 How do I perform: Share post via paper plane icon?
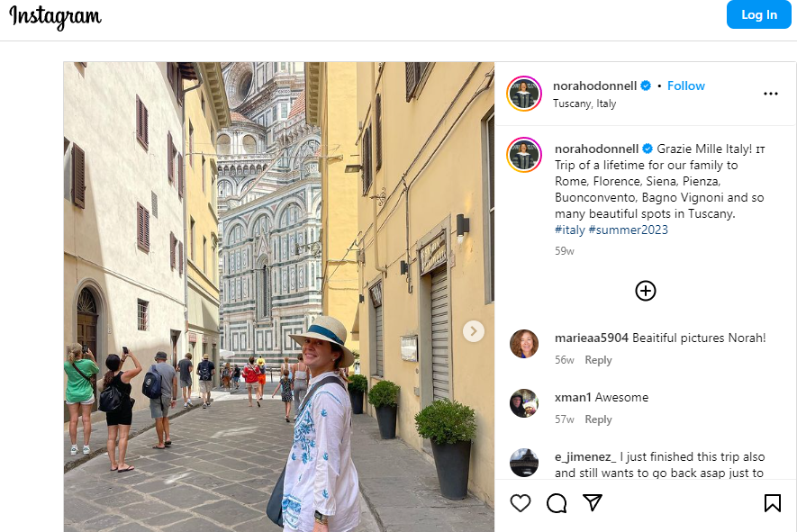[x=593, y=502]
